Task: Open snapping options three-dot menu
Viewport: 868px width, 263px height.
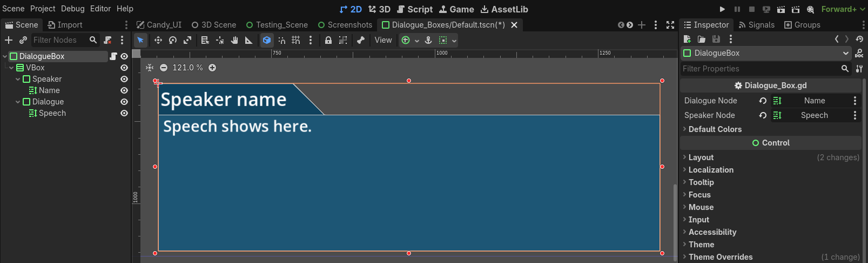Action: pos(311,40)
